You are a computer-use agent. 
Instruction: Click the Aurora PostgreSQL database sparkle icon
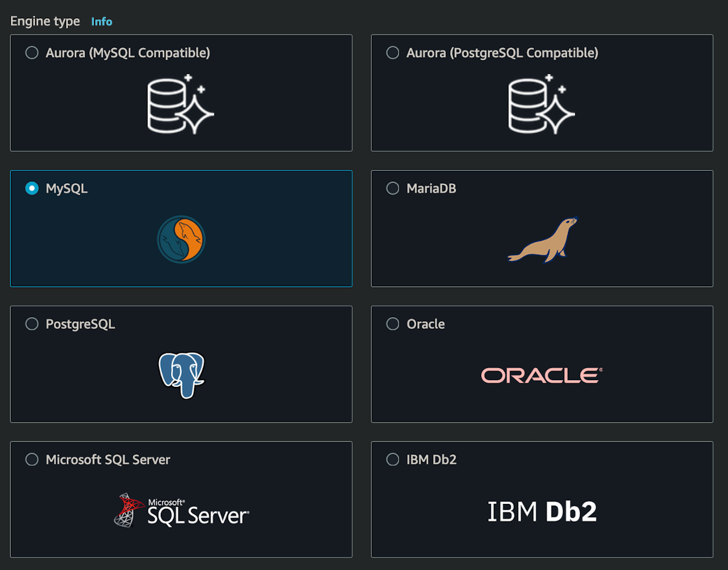[542, 104]
